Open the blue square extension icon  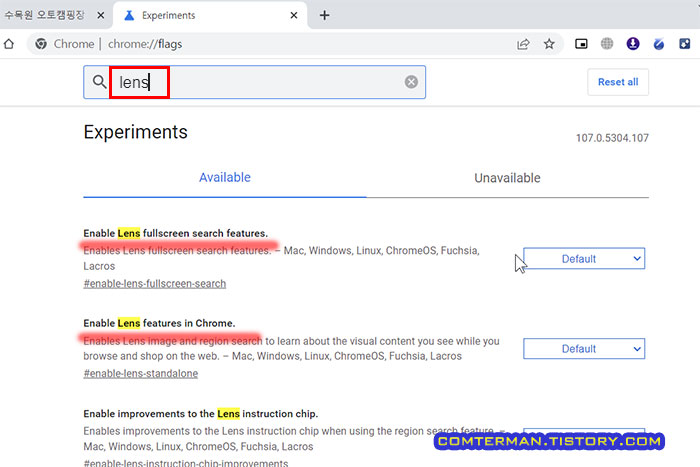[x=685, y=44]
